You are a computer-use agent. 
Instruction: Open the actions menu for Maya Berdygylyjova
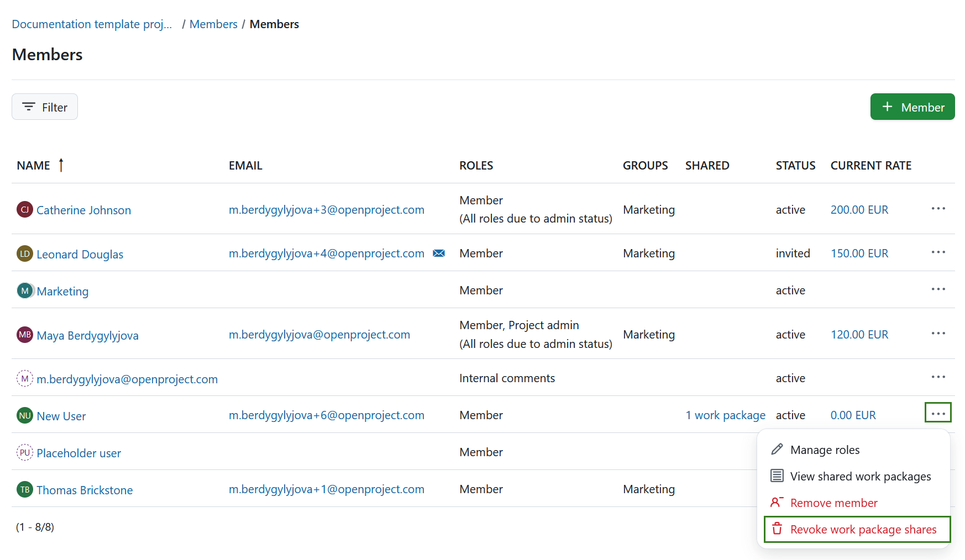[938, 334]
